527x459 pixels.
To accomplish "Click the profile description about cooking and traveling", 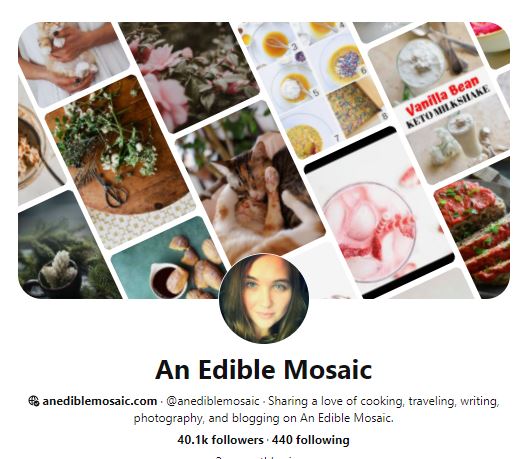I will (316, 410).
